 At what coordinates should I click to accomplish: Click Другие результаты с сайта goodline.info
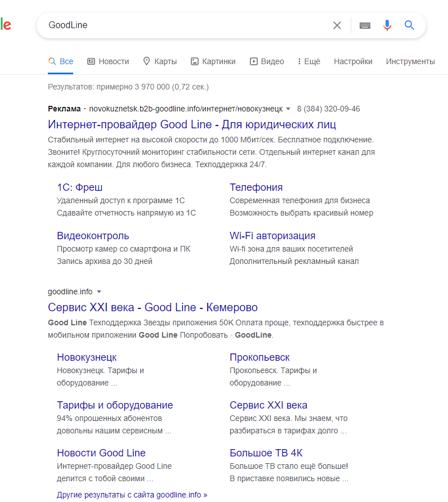(132, 495)
